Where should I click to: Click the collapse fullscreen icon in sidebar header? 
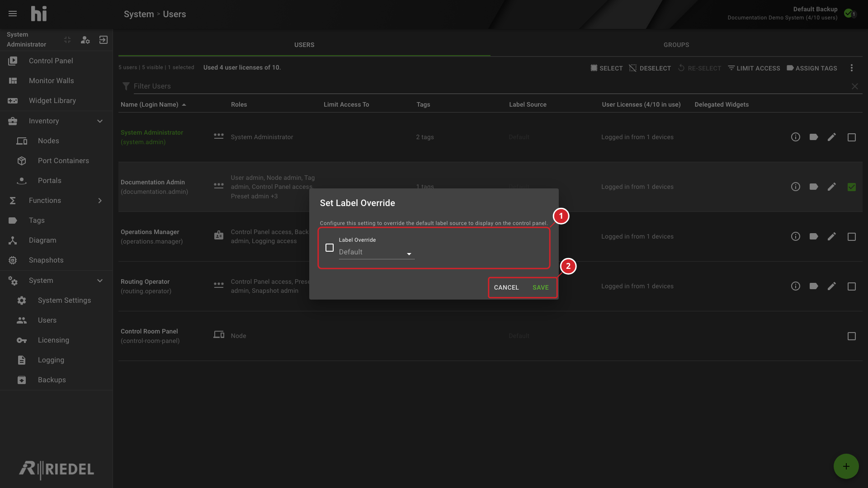pos(67,40)
